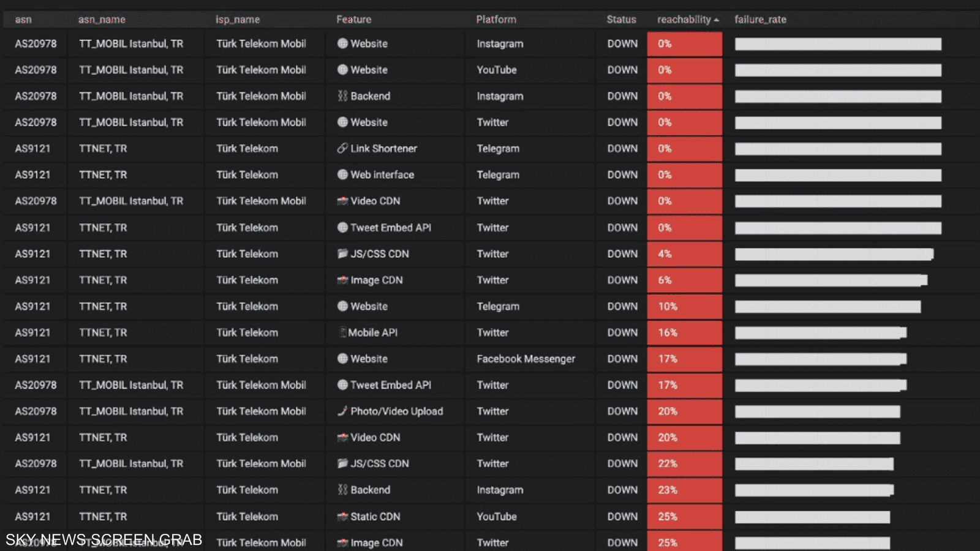Click Backend icon in the 23% Instagram row
The height and width of the screenshot is (551, 980).
[x=342, y=490]
